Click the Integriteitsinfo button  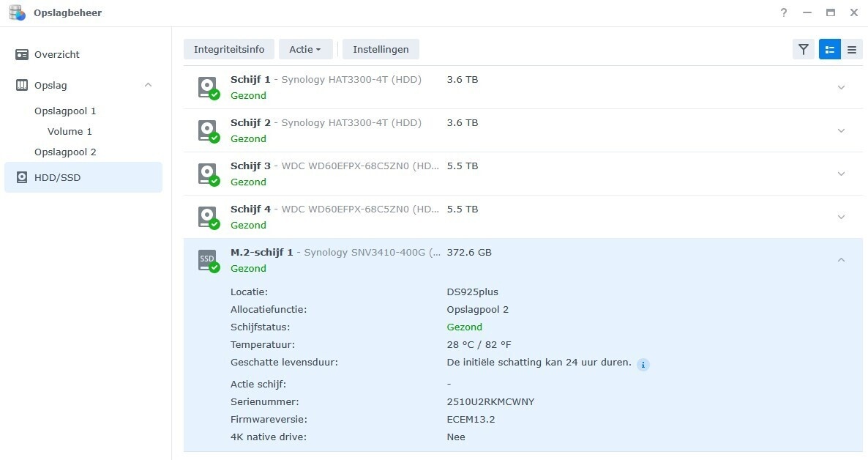tap(228, 49)
